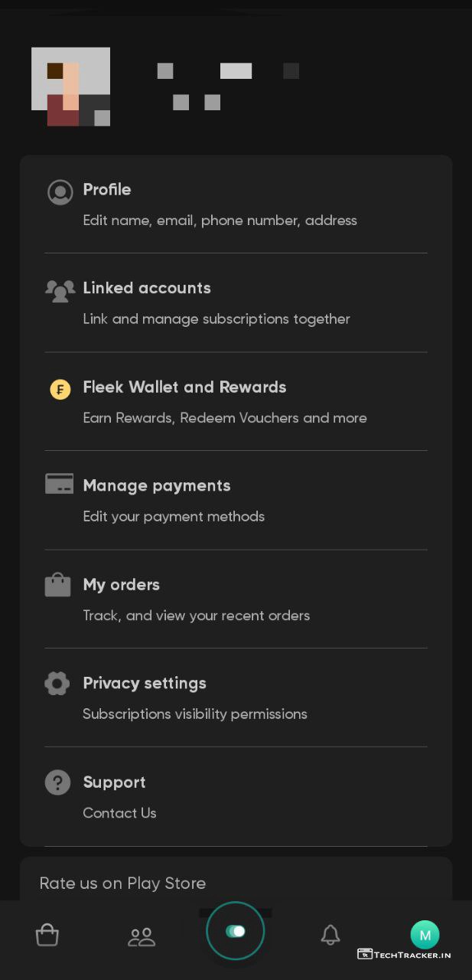Tap the Fleek Wallet coin icon
472x980 pixels.
(x=60, y=389)
